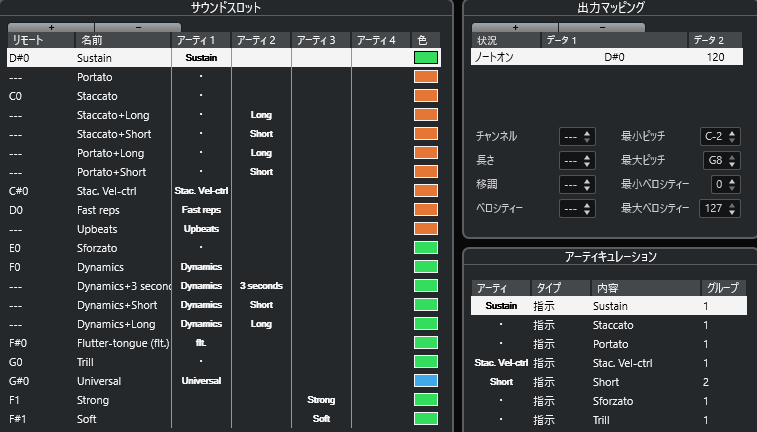
Task: Select the Flutter-tongue (flt.) slot name
Action: pyautogui.click(x=123, y=343)
